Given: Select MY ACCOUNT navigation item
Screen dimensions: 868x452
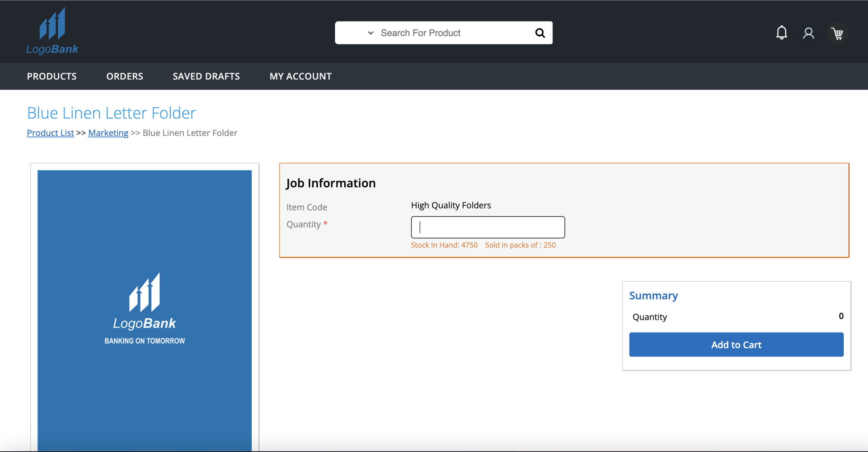Looking at the screenshot, I should [x=301, y=76].
